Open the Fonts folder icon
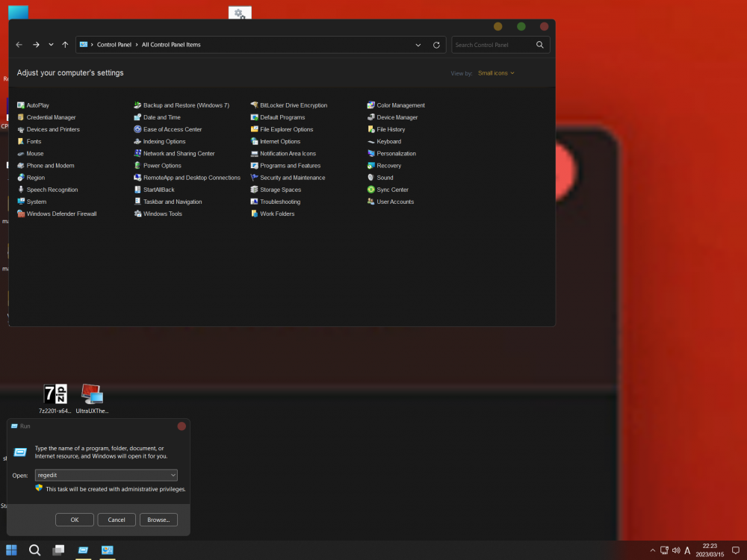This screenshot has height=560, width=747. tap(20, 141)
